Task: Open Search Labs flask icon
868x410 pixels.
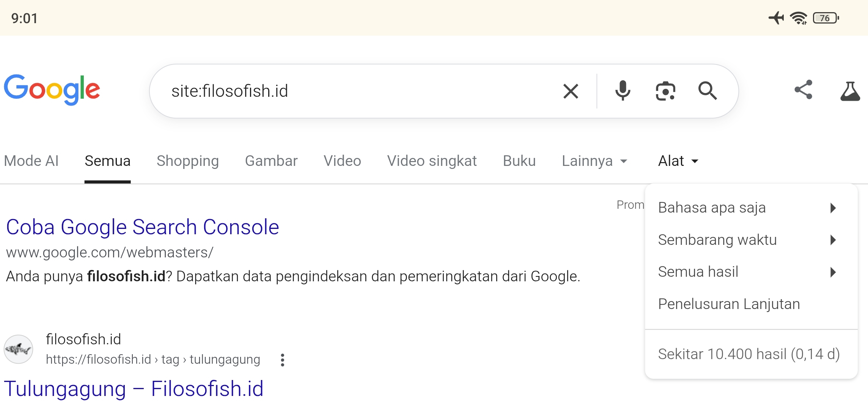Action: coord(850,91)
